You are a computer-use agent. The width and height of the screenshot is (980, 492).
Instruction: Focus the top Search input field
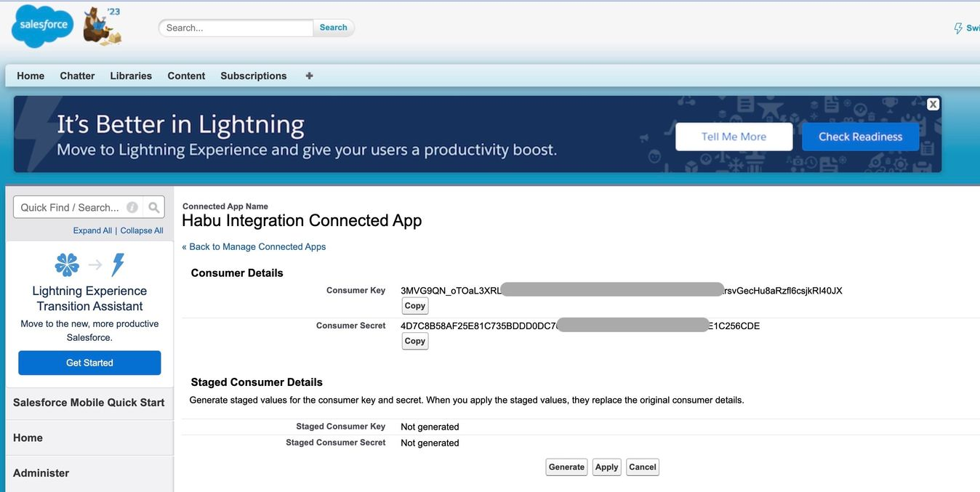pyautogui.click(x=236, y=28)
